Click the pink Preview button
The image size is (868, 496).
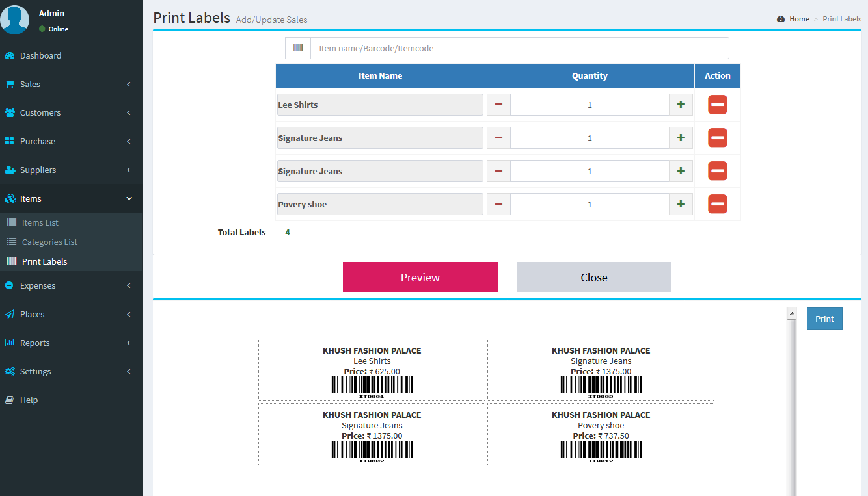click(x=420, y=277)
